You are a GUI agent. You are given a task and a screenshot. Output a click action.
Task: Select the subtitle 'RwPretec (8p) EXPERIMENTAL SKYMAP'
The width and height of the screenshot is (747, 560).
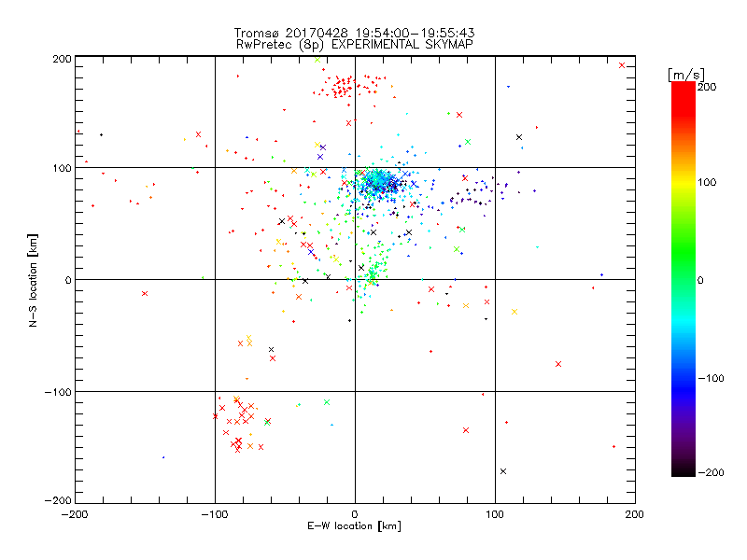(x=355, y=44)
